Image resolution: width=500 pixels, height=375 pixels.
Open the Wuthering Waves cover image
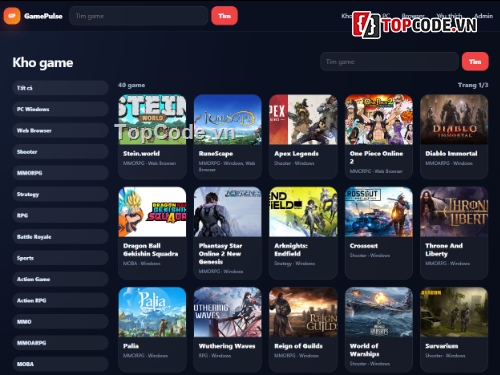point(228,312)
